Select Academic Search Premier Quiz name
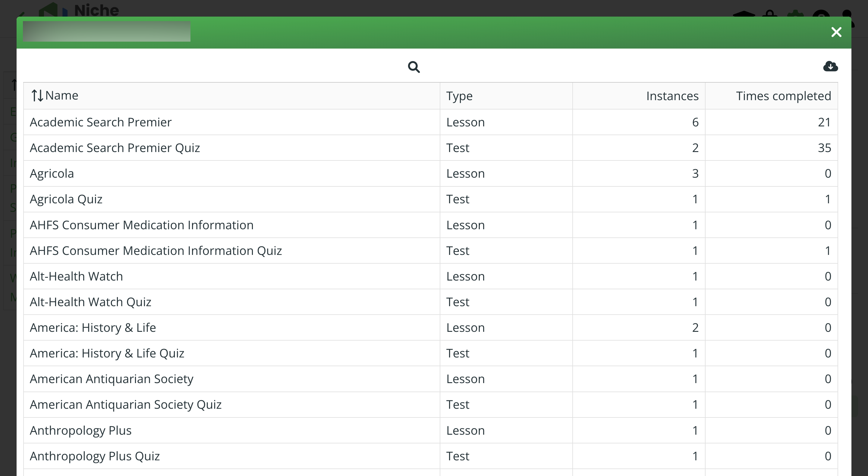The image size is (868, 476). coord(115,148)
